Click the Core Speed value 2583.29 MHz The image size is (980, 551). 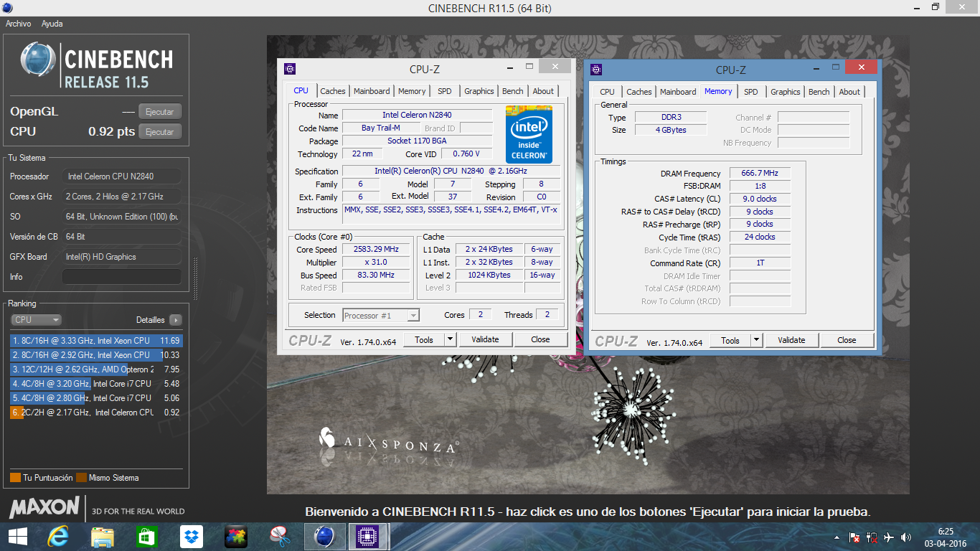tap(376, 250)
